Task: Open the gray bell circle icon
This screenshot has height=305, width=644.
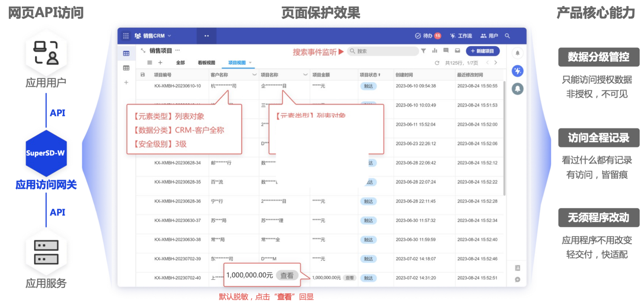Action: (x=517, y=89)
